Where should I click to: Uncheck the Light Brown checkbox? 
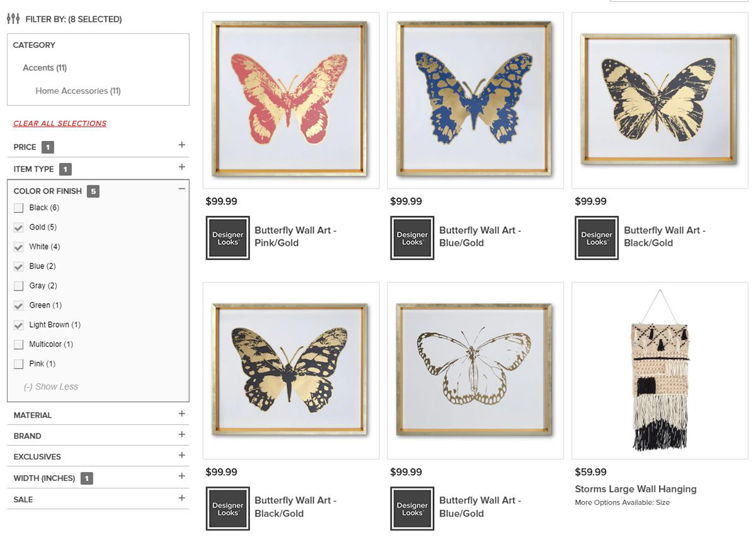(18, 325)
